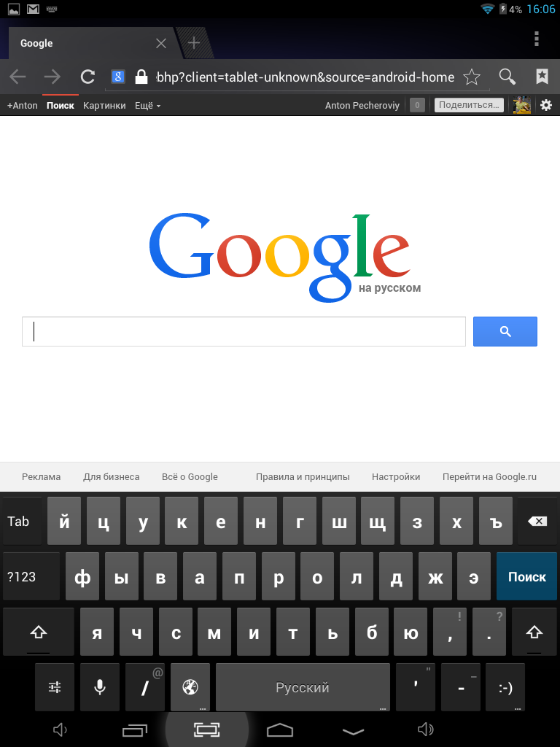This screenshot has width=560, height=747.
Task: Tap the magnifier icon in the browser toolbar
Action: coord(507,76)
